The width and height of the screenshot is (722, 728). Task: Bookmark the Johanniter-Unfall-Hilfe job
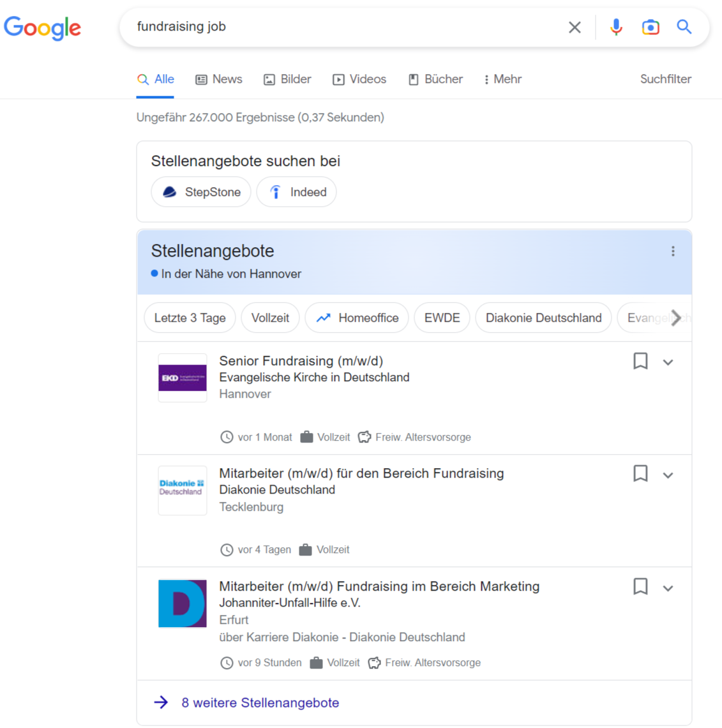[640, 586]
